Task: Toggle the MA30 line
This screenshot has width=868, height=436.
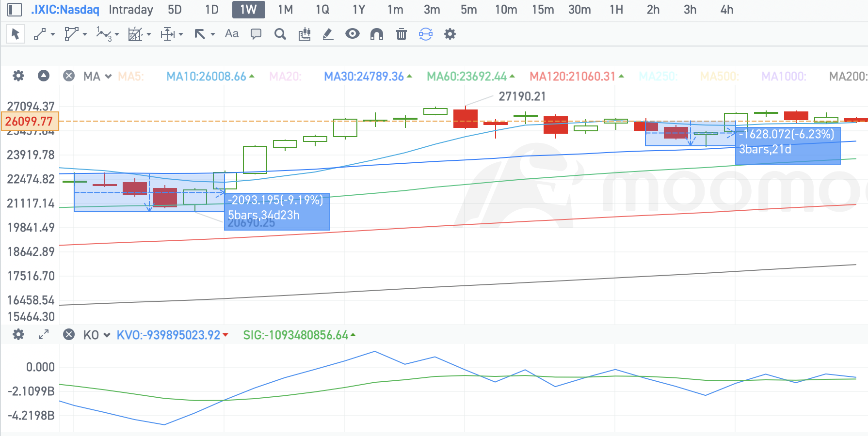Action: pyautogui.click(x=368, y=77)
